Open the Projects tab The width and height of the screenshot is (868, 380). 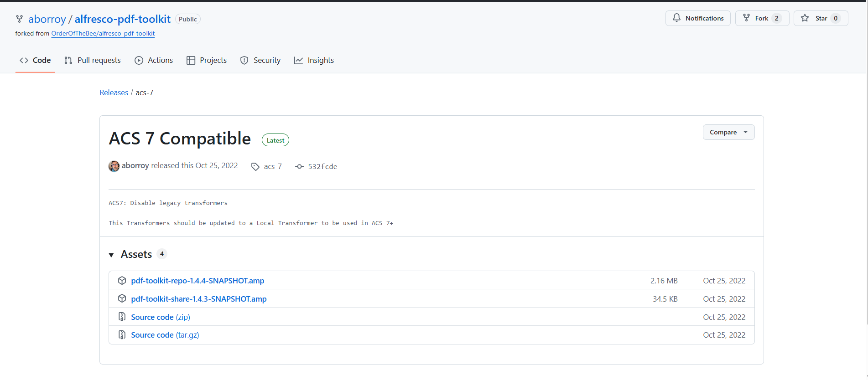207,60
